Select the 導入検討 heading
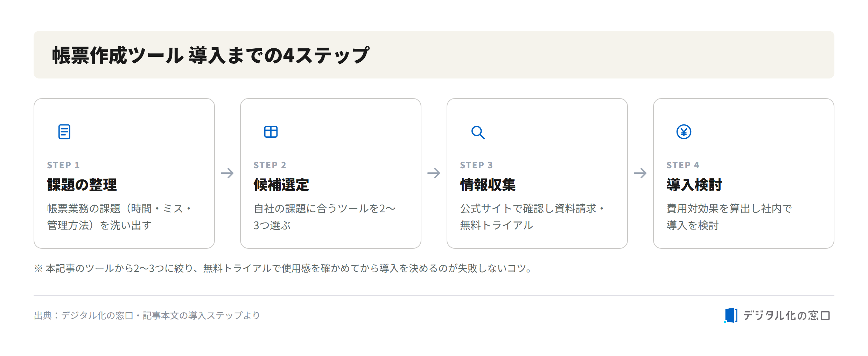Image resolution: width=868 pixels, height=356 pixels. (694, 185)
